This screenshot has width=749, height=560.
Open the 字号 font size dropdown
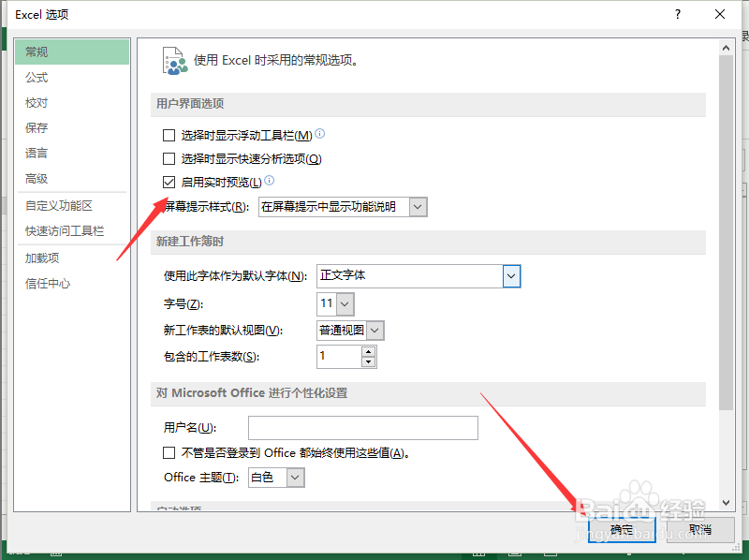pyautogui.click(x=345, y=304)
